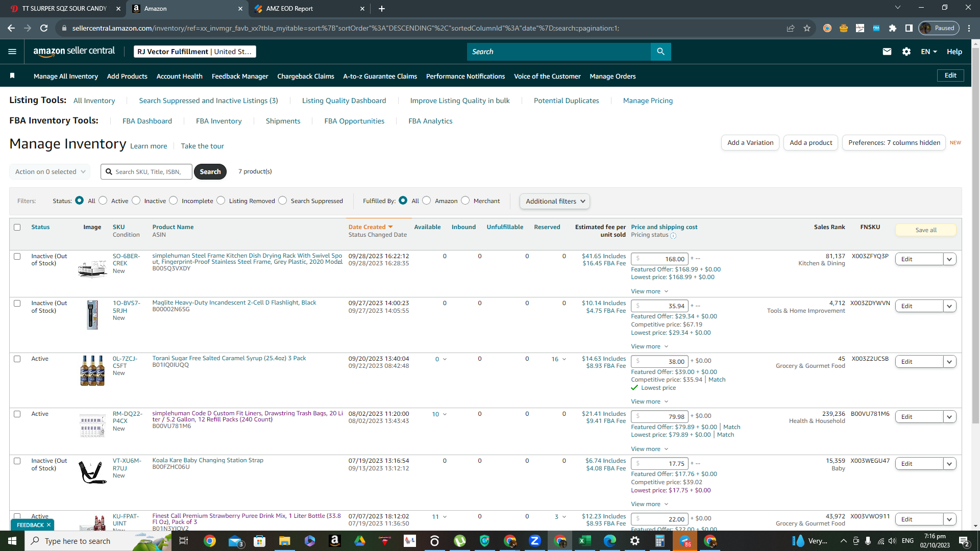Go back with the browser back arrow

[x=11, y=28]
